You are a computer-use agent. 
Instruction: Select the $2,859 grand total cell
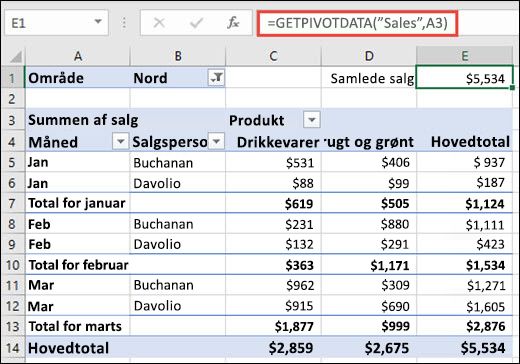[273, 348]
